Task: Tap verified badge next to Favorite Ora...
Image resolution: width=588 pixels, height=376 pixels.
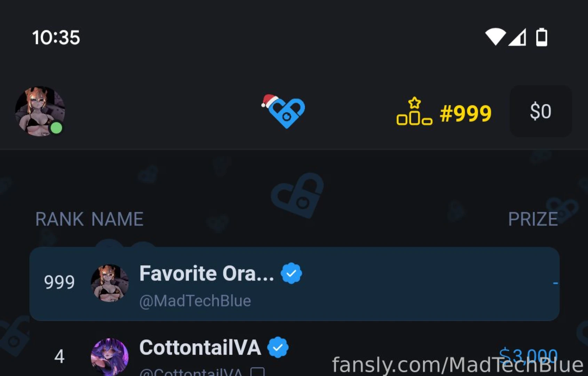Action: coord(291,273)
